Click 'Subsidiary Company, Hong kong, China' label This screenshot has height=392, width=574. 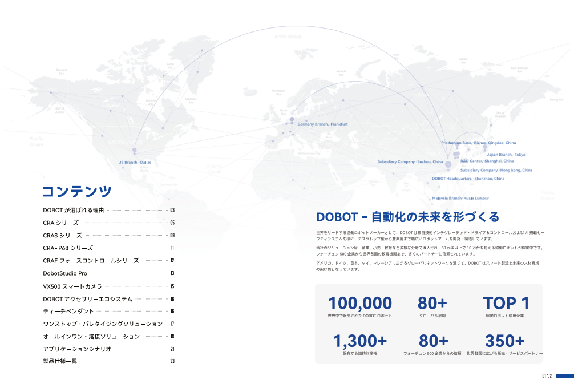pos(496,170)
